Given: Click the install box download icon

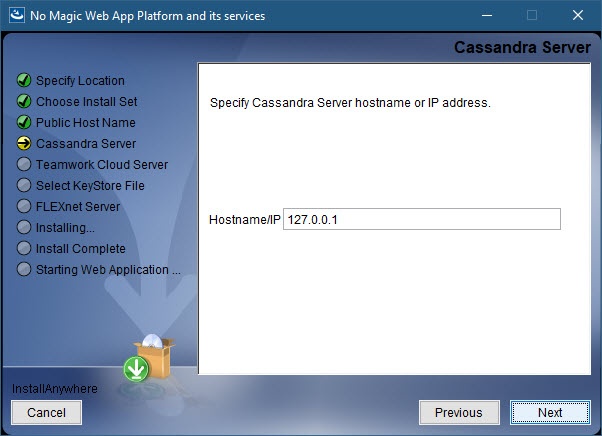Looking at the screenshot, I should pyautogui.click(x=149, y=358).
